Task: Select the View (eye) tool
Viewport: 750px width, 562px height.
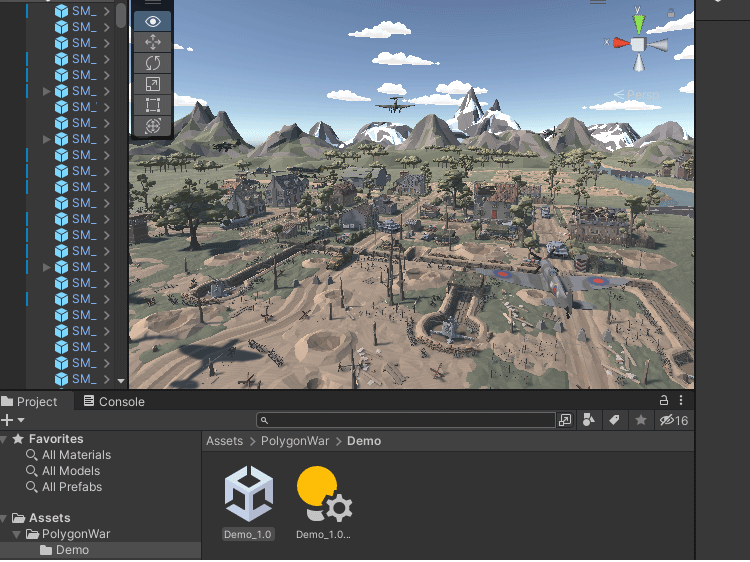Action: [x=152, y=21]
